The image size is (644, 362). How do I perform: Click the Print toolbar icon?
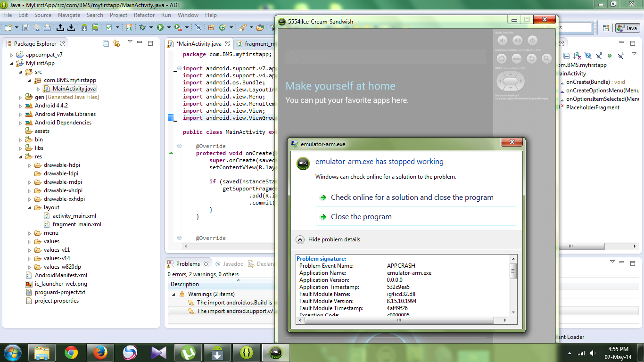(x=47, y=27)
